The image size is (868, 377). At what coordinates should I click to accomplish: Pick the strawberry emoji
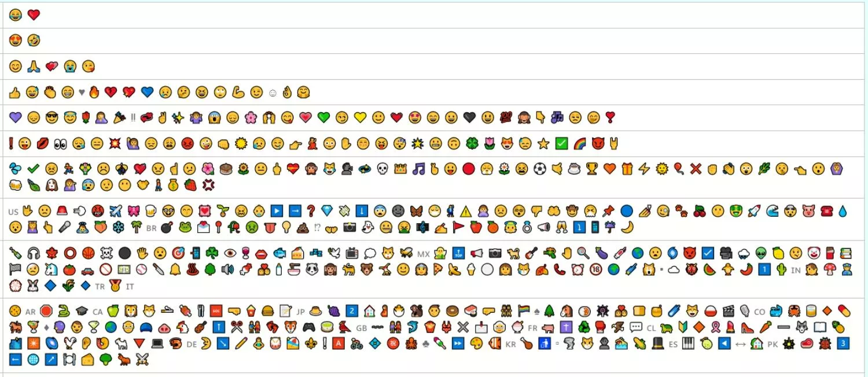point(190,185)
